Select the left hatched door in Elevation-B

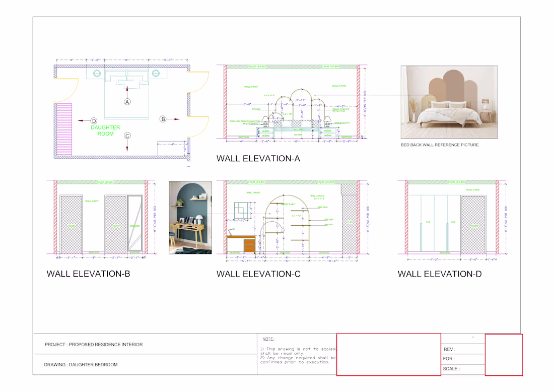[71, 224]
